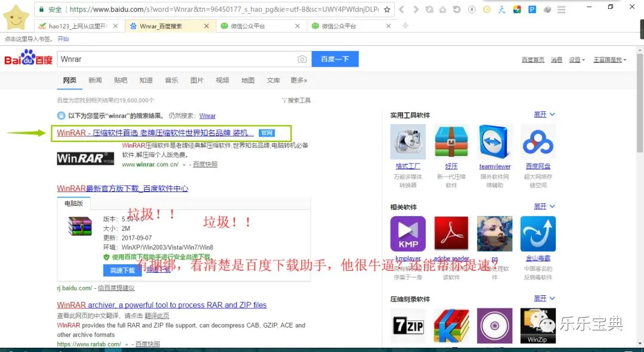This screenshot has width=644, height=352.
Task: Close the hao123 tab
Action: (116, 26)
